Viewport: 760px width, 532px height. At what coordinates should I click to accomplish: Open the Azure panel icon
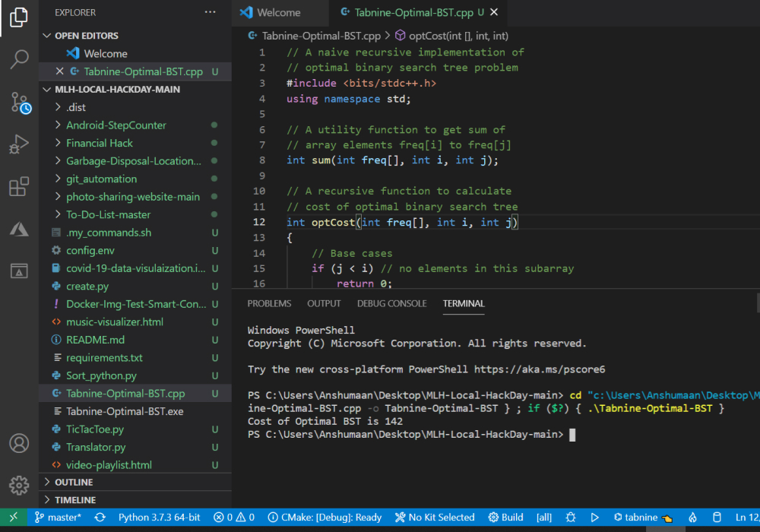[x=19, y=229]
